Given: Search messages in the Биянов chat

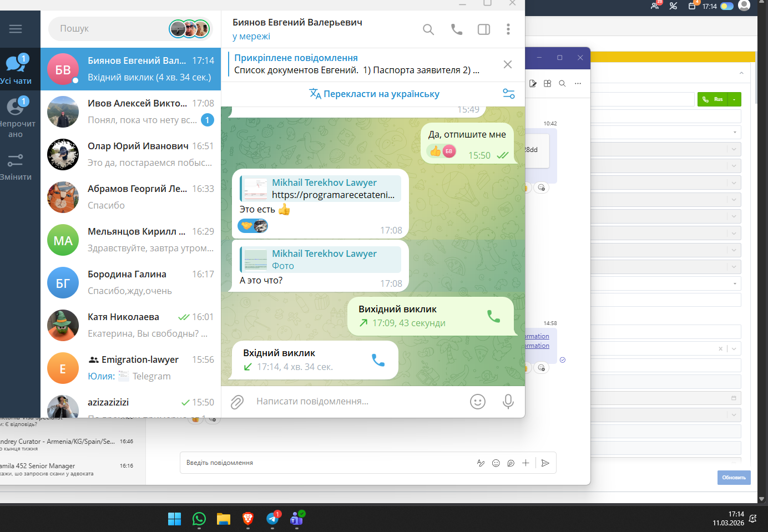Looking at the screenshot, I should 428,29.
